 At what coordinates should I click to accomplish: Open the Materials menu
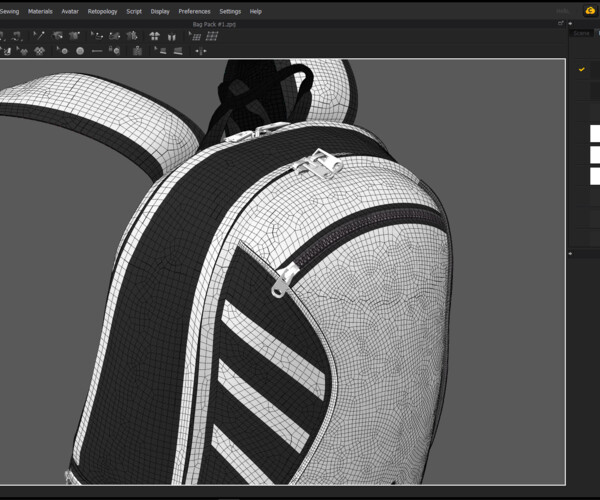click(x=40, y=11)
